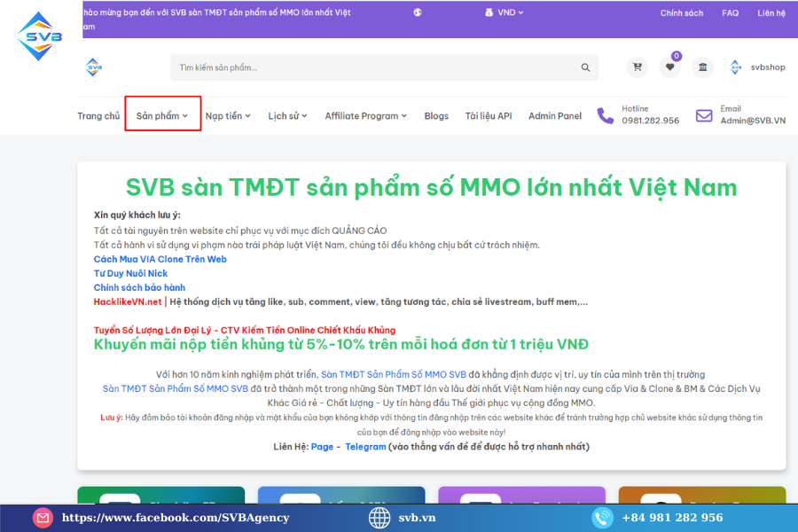This screenshot has height=532, width=798.
Task: Click the green SVB sàn TMĐT headline
Action: coord(431,187)
